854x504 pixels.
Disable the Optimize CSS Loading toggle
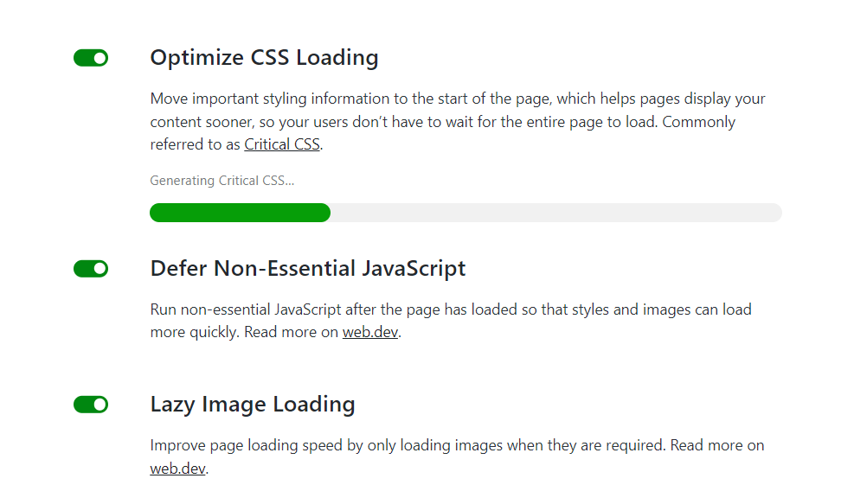(x=91, y=58)
